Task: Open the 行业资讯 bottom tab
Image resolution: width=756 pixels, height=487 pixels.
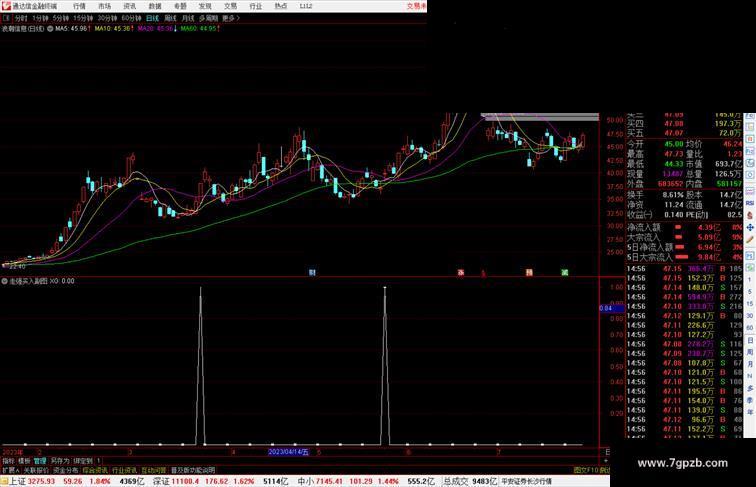Action: coord(124,470)
